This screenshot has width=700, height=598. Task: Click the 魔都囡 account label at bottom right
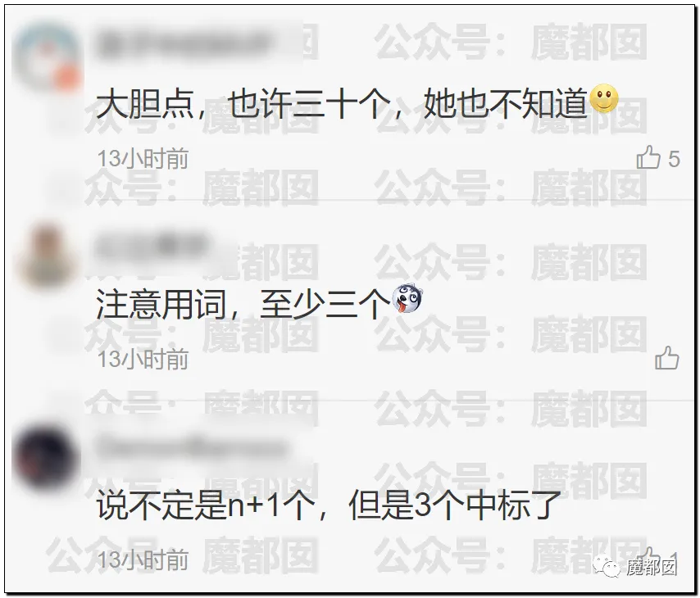pos(652,567)
